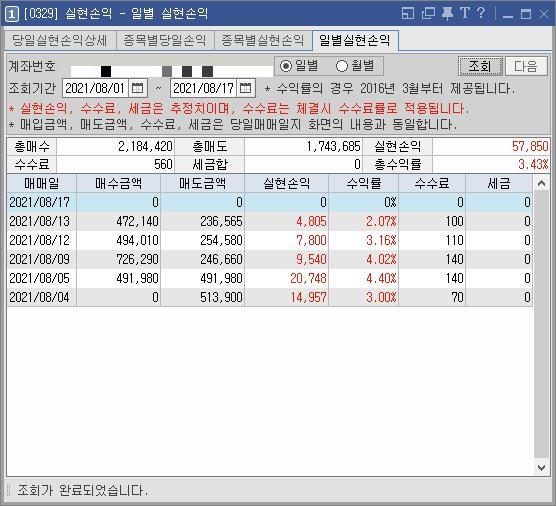Click the start date field 2021/08/01
556x506 pixels.
pos(95,88)
